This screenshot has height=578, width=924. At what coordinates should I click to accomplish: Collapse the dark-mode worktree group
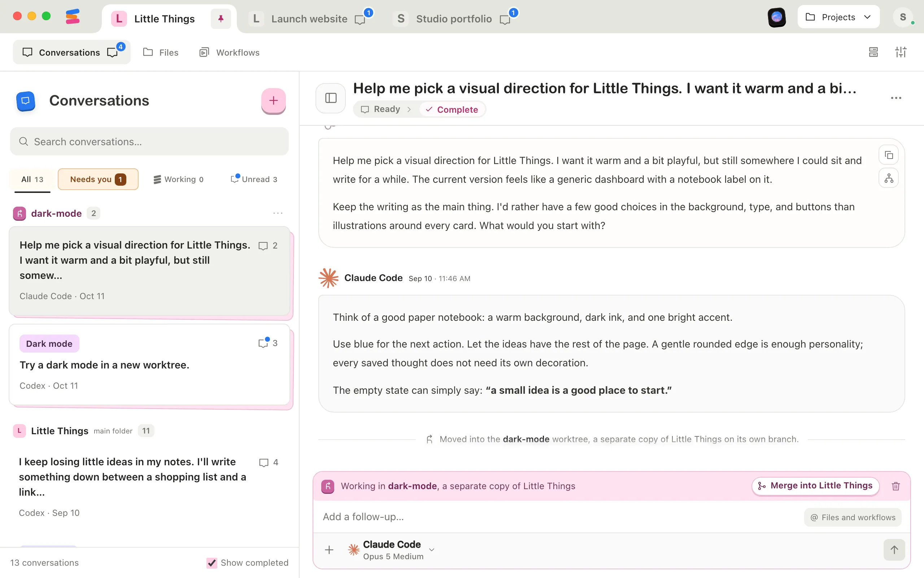57,213
